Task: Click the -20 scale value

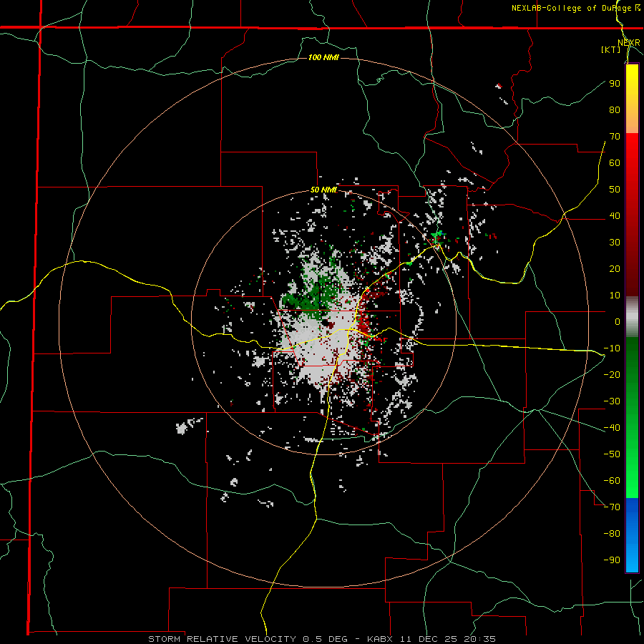Action: coord(612,374)
